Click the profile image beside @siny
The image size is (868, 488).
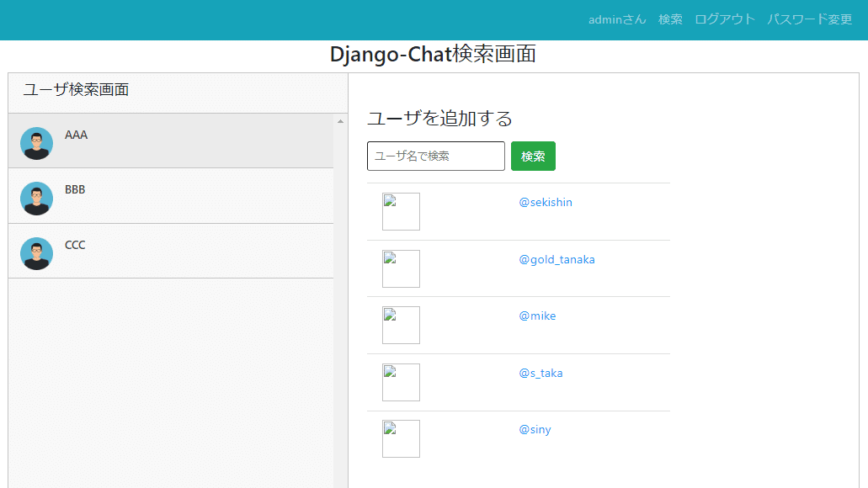pos(401,438)
